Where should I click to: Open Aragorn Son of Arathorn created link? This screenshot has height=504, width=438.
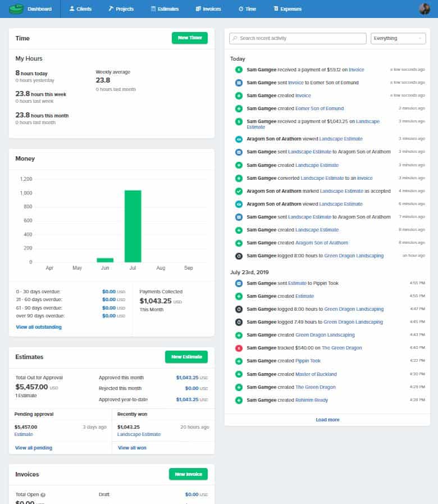pos(322,243)
